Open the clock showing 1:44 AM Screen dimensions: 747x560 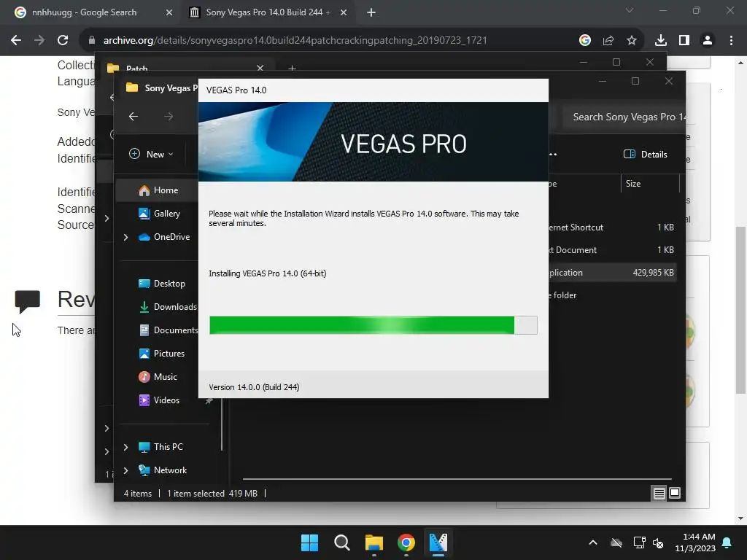pyautogui.click(x=695, y=542)
